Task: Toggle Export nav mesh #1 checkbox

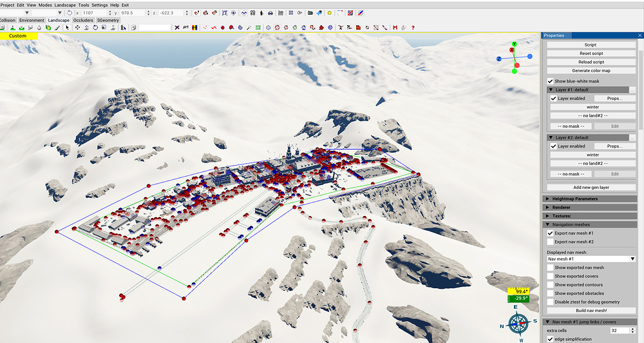Action: (x=551, y=233)
